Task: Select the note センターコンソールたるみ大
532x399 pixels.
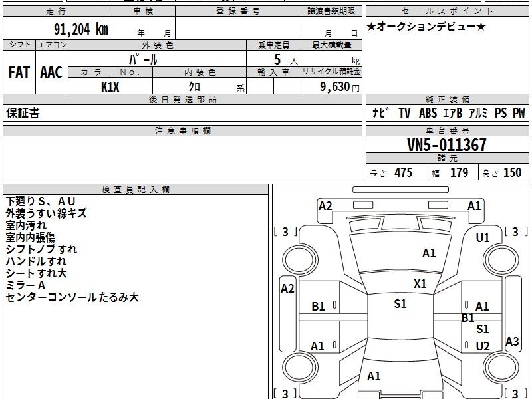Action: [72, 297]
